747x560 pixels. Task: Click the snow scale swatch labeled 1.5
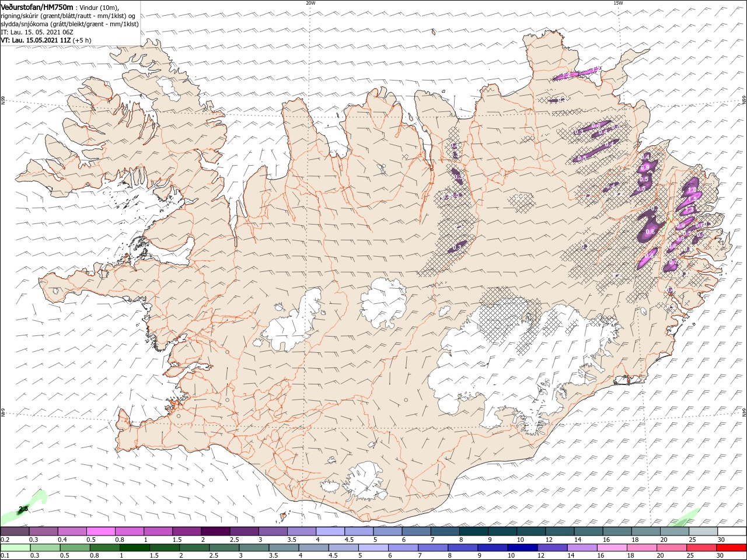[186, 531]
